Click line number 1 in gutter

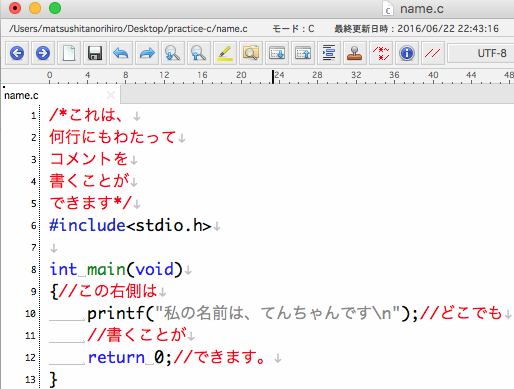[34, 116]
